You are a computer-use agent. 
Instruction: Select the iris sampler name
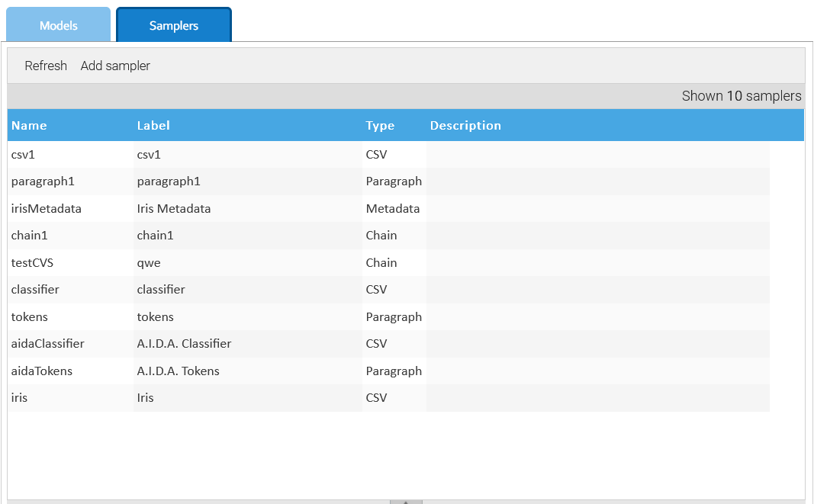point(71,398)
